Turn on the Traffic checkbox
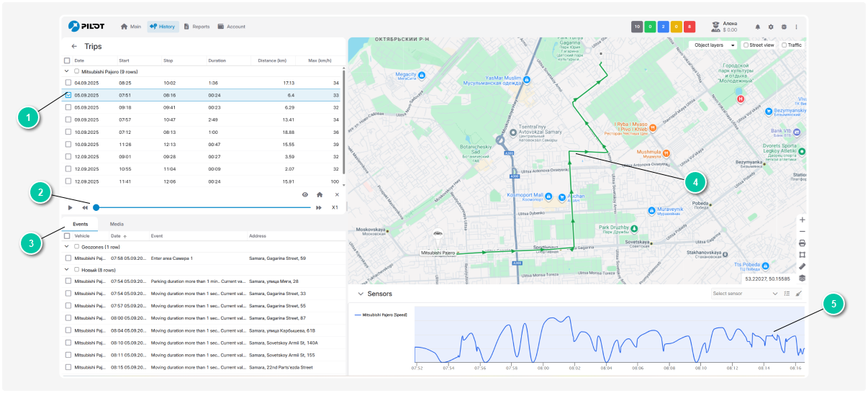The height and width of the screenshot is (393, 868). click(784, 45)
